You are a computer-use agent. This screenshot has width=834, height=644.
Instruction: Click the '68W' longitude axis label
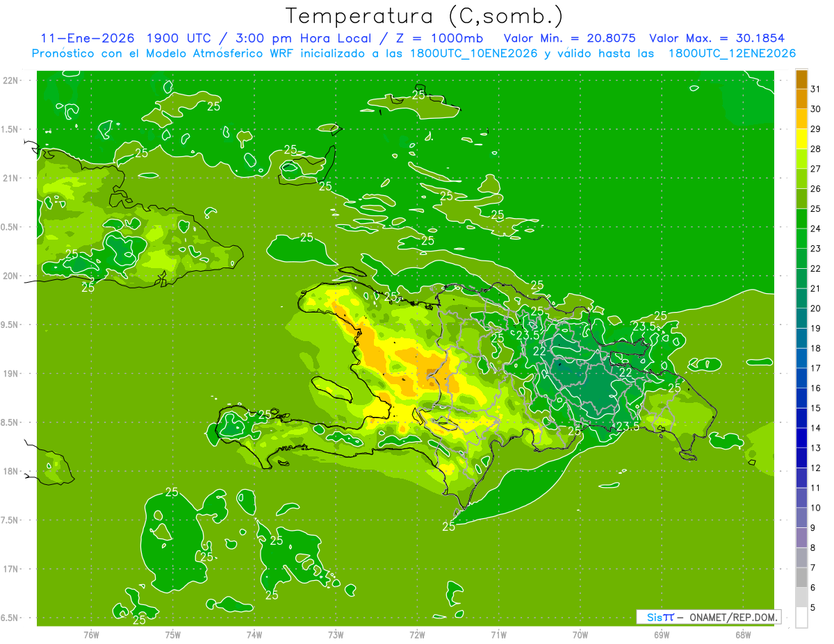point(743,635)
